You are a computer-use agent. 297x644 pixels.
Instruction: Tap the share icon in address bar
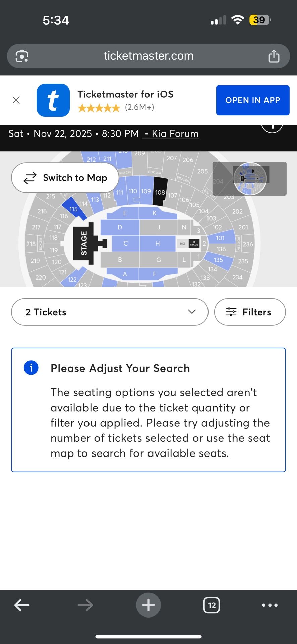[x=274, y=56]
